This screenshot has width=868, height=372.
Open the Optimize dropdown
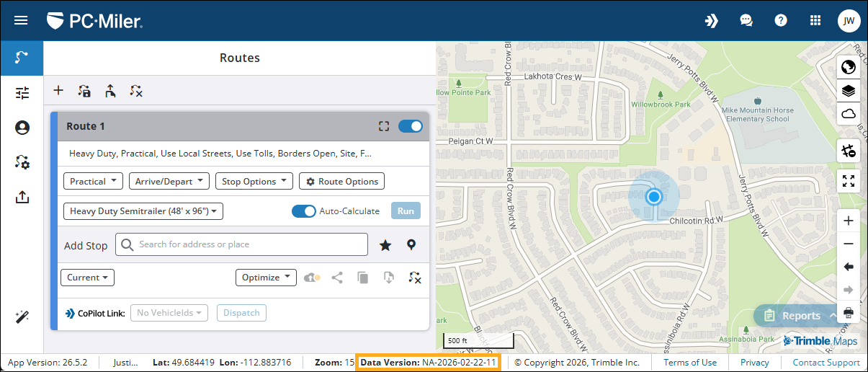[x=266, y=278]
